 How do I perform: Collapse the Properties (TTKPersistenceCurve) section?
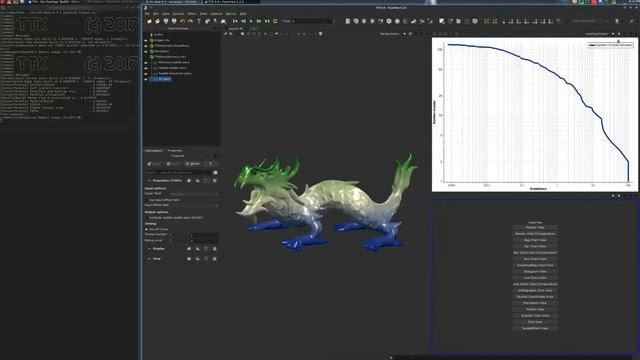point(149,180)
